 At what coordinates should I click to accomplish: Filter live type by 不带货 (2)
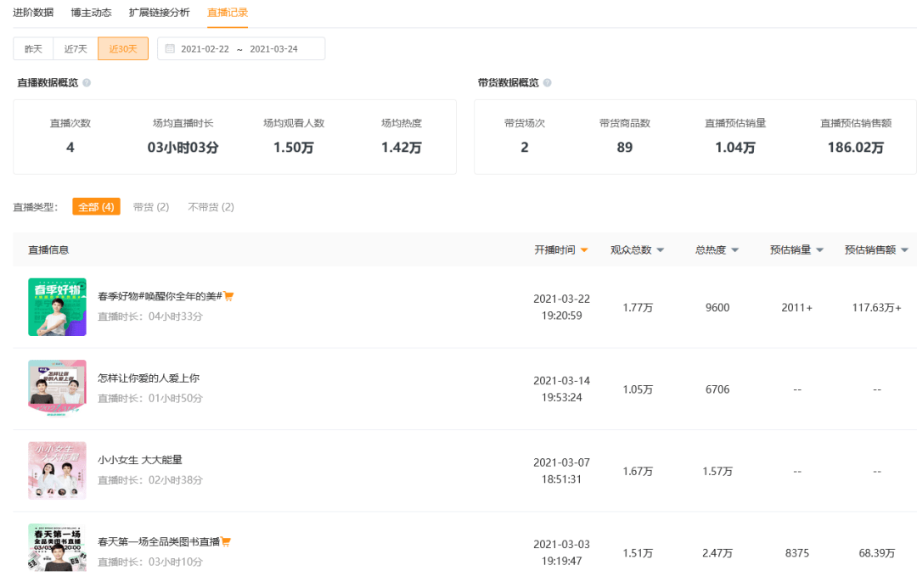point(211,207)
